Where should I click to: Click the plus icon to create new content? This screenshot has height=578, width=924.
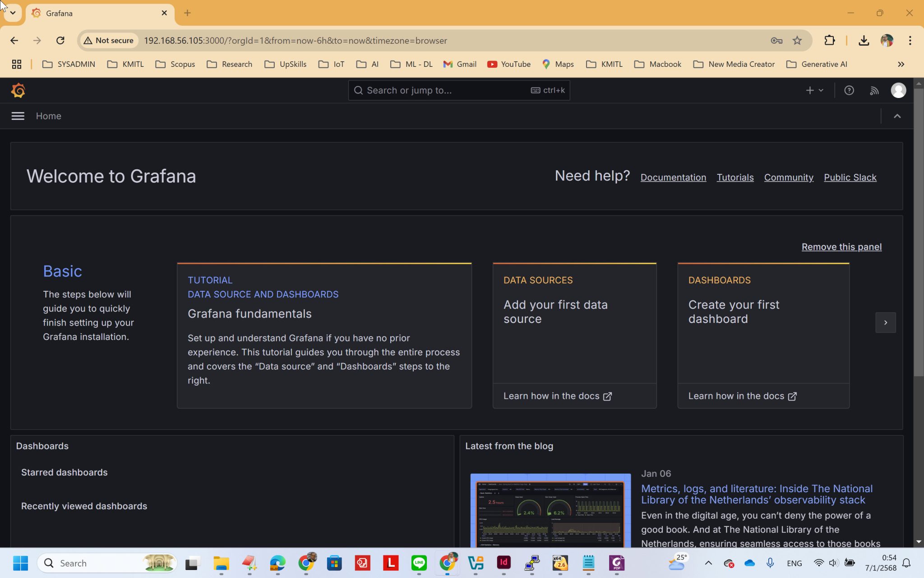pos(810,90)
